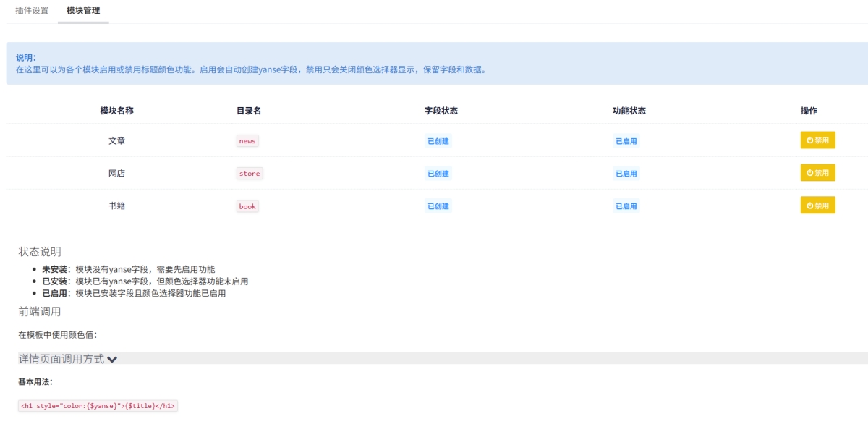Disable the 文章 module with 禁用
The width and height of the screenshot is (868, 432).
point(817,140)
